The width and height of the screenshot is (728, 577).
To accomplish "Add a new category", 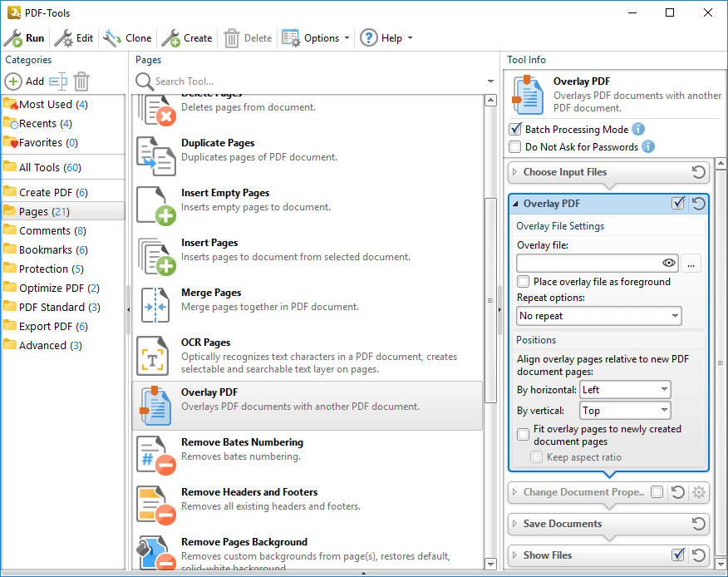I will 24,81.
